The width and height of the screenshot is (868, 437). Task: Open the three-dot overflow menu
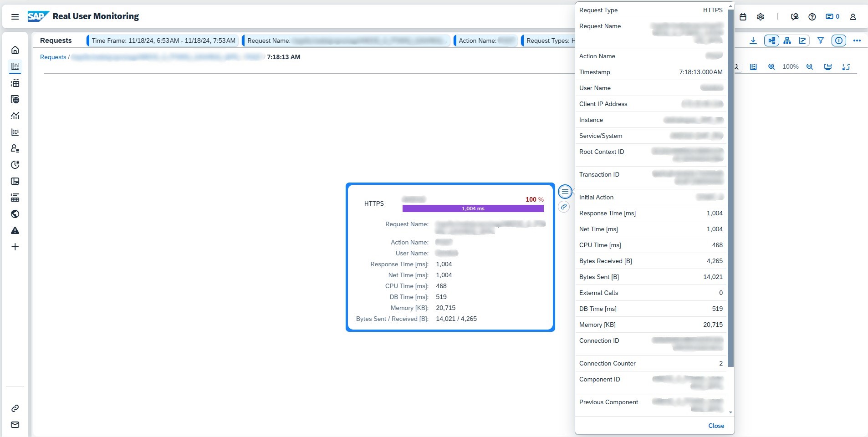857,41
